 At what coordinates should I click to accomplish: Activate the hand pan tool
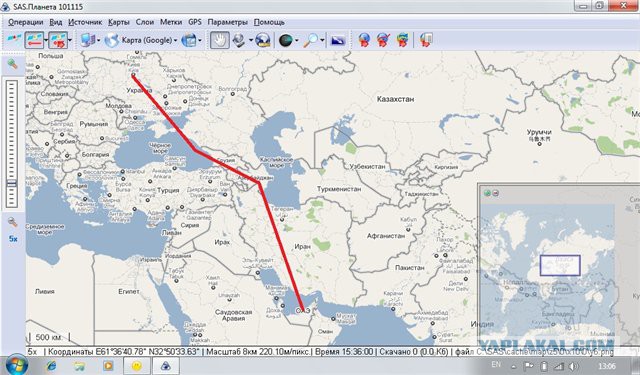(x=220, y=40)
